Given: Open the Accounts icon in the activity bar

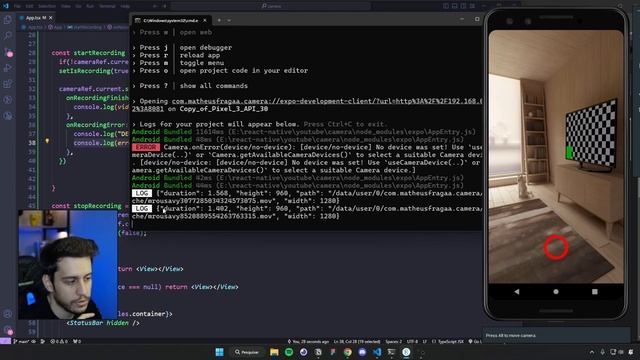Looking at the screenshot, I should 8,314.
